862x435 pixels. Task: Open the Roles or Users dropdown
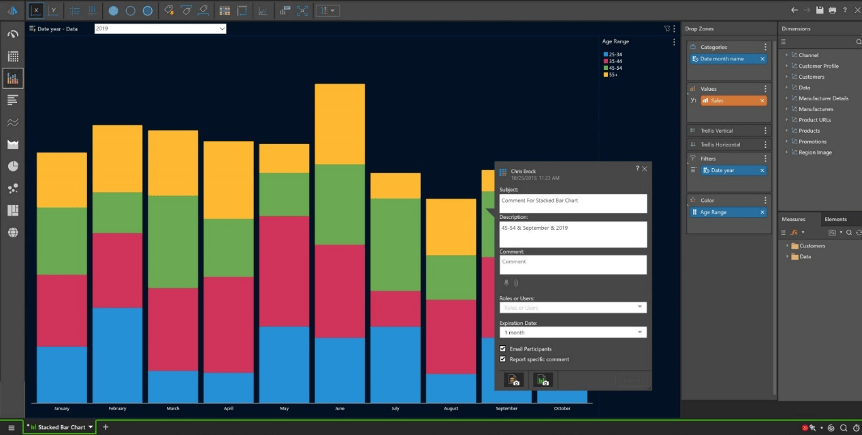pos(573,307)
